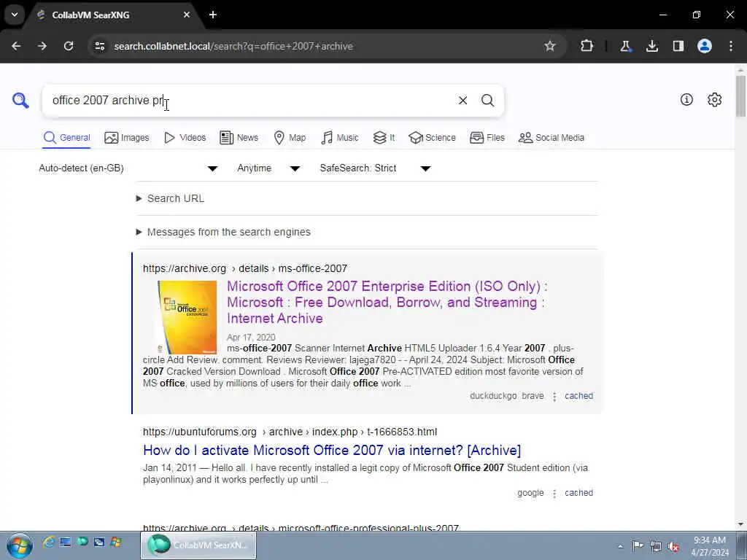Open three-dot options for ubuntuforums result

(554, 494)
